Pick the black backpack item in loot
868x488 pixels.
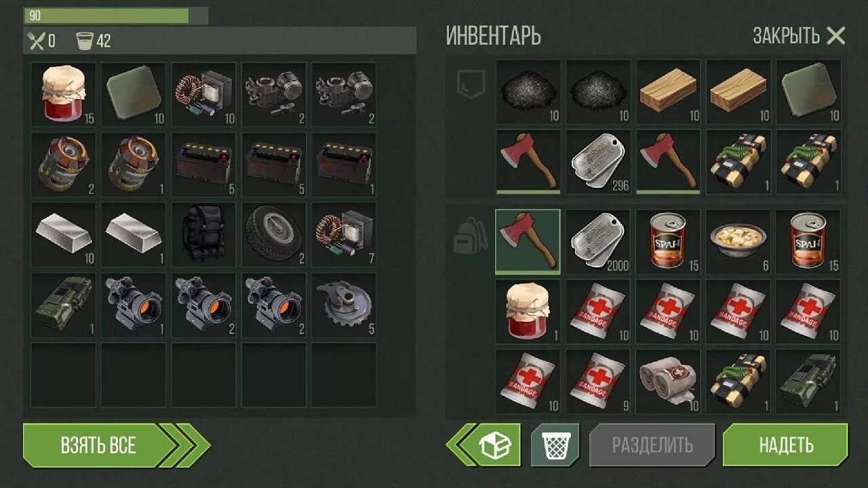[x=203, y=235]
